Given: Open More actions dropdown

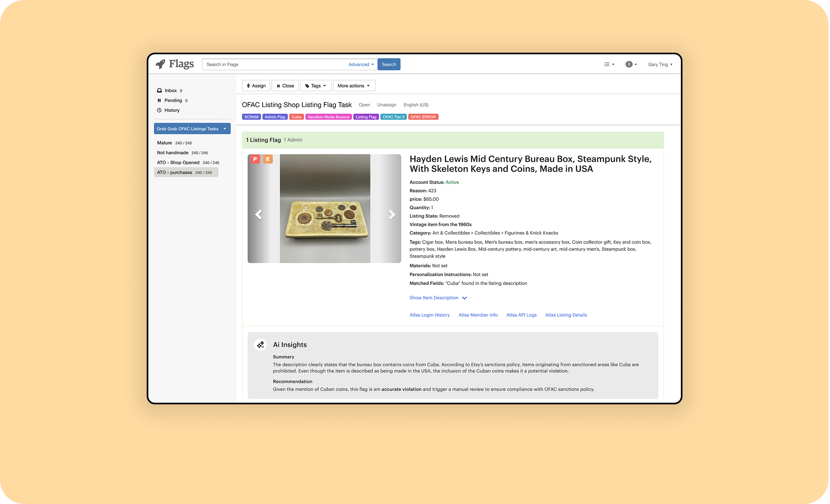Looking at the screenshot, I should 354,86.
